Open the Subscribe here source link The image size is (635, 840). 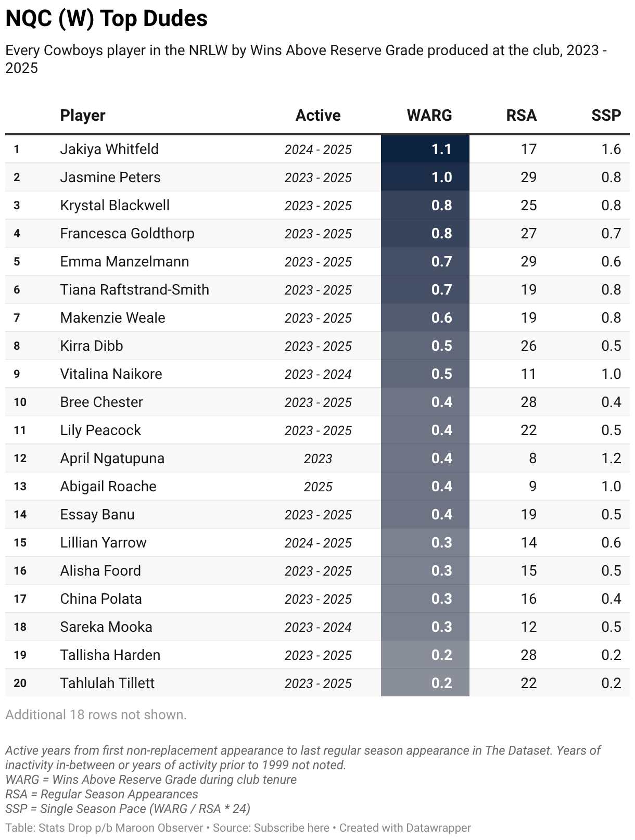click(x=291, y=828)
